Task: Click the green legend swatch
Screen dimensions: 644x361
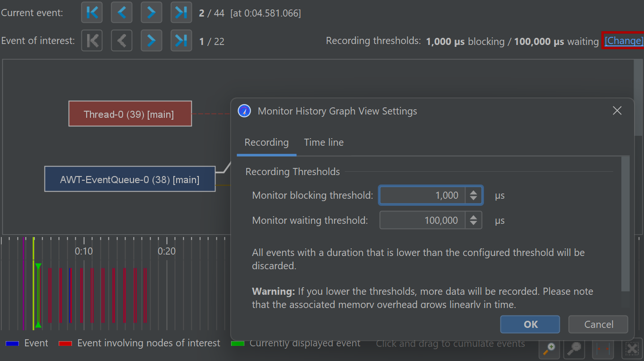Action: 238,343
